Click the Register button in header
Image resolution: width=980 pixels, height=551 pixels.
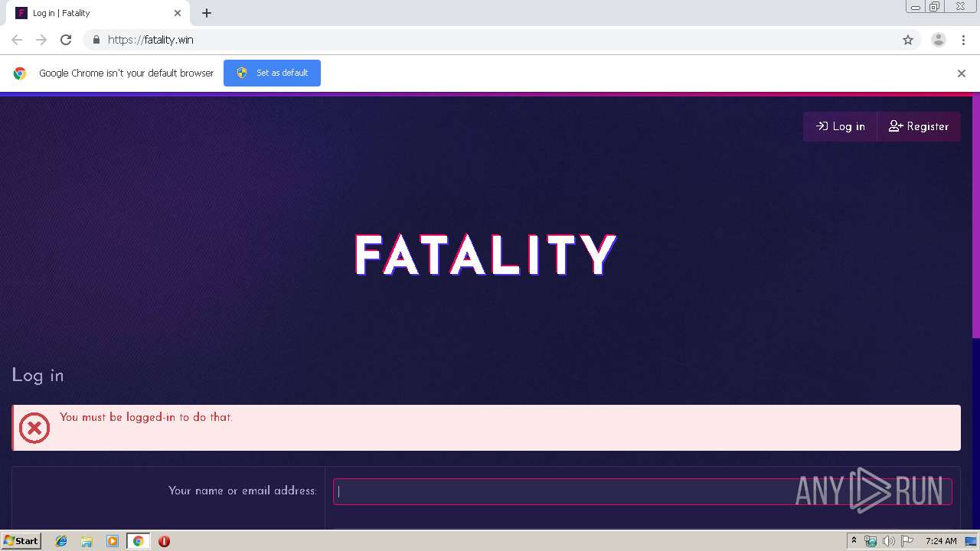coord(919,126)
